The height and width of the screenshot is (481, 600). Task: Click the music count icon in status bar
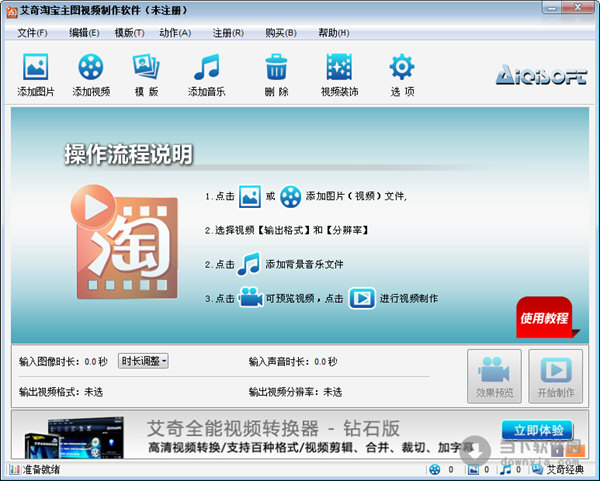coord(505,470)
